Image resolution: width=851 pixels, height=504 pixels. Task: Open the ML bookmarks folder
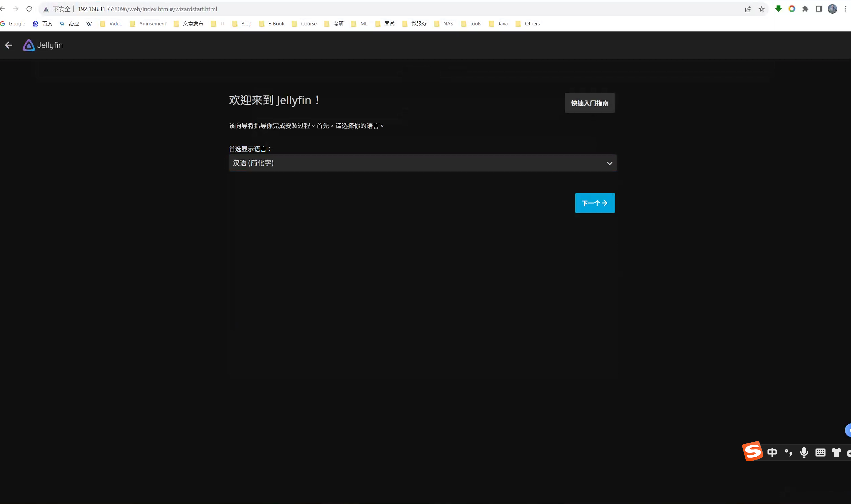(359, 24)
